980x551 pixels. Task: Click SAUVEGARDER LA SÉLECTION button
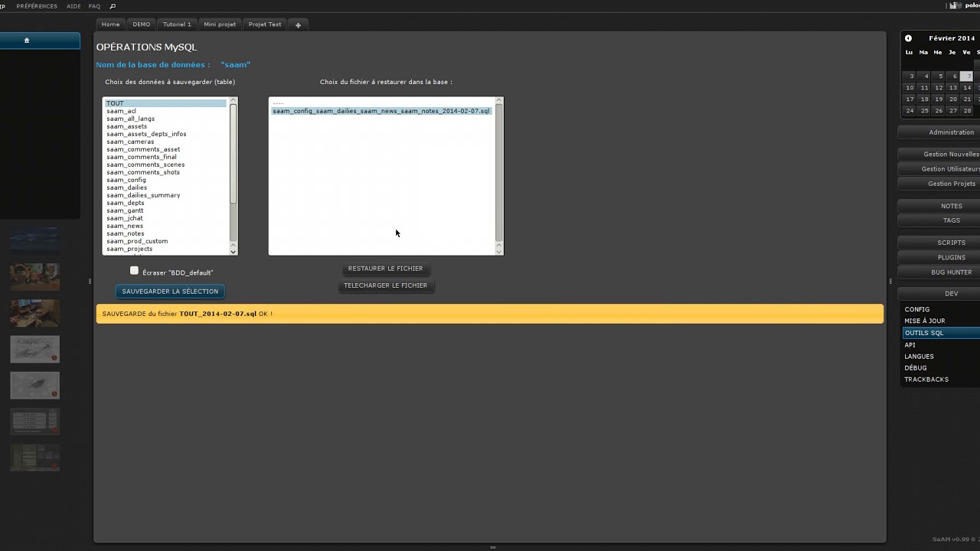coord(170,292)
